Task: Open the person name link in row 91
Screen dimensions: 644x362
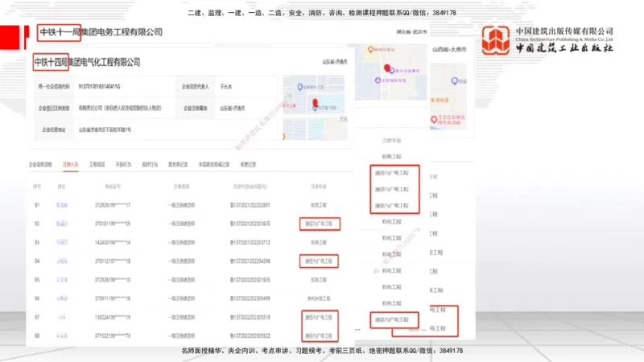Action: (x=62, y=205)
